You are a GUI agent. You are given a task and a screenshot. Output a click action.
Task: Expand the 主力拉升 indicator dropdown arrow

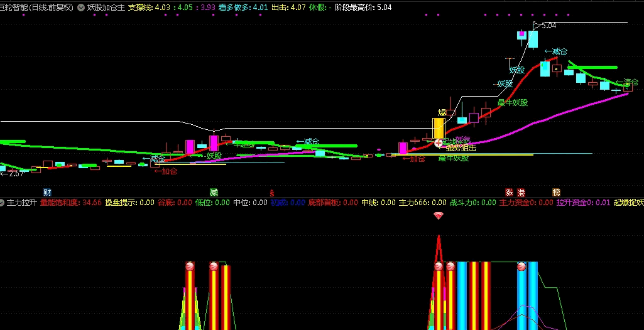click(2, 202)
